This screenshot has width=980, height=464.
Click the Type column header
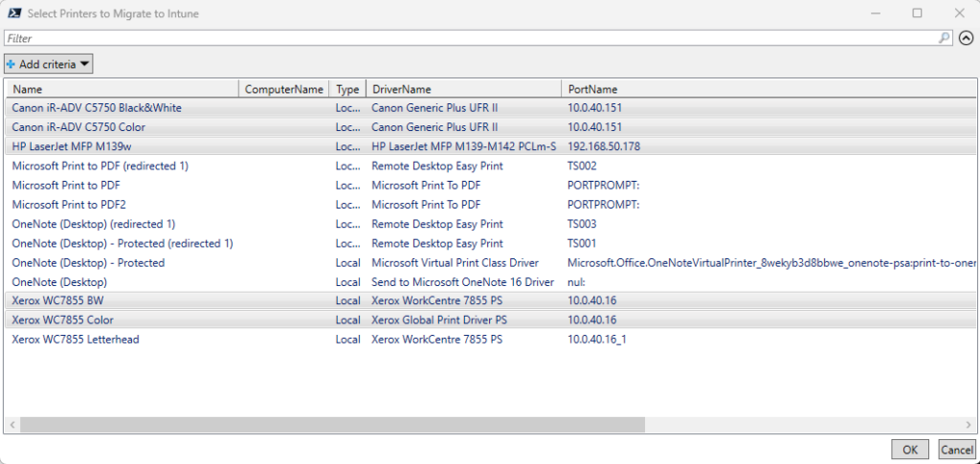pos(347,89)
